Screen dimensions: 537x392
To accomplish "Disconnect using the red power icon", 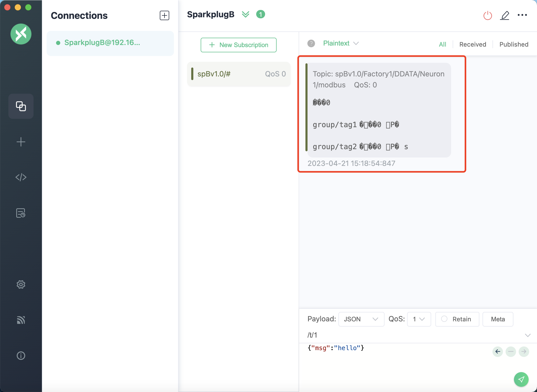I will pyautogui.click(x=487, y=15).
